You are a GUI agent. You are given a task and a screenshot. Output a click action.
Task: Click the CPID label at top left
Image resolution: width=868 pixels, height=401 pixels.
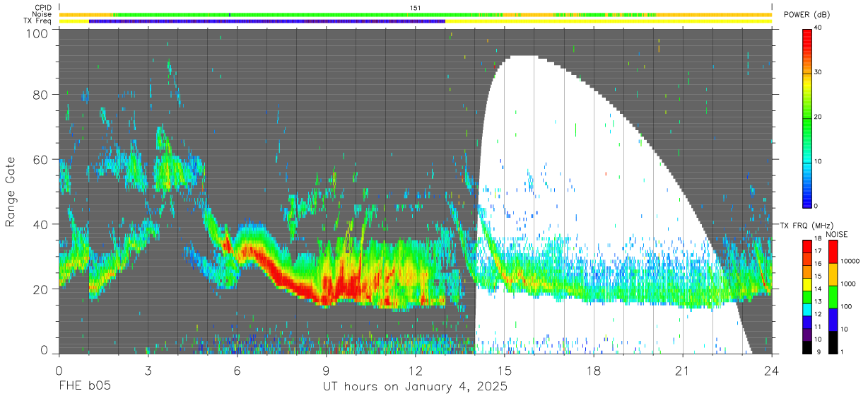pyautogui.click(x=43, y=7)
